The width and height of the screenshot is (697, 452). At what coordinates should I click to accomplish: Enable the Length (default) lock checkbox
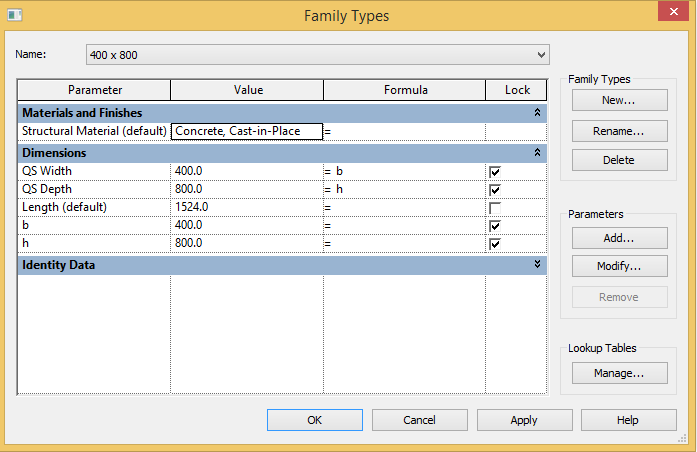[x=495, y=208]
